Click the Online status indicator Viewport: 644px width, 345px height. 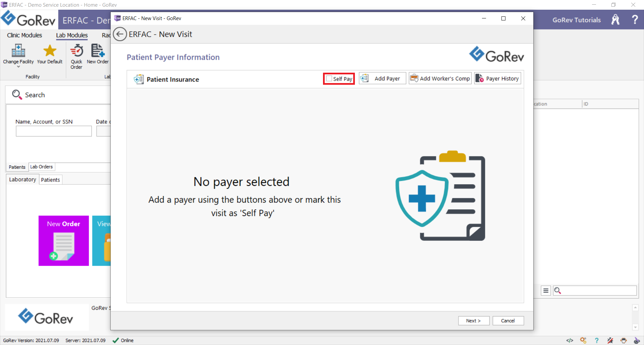[x=123, y=340]
